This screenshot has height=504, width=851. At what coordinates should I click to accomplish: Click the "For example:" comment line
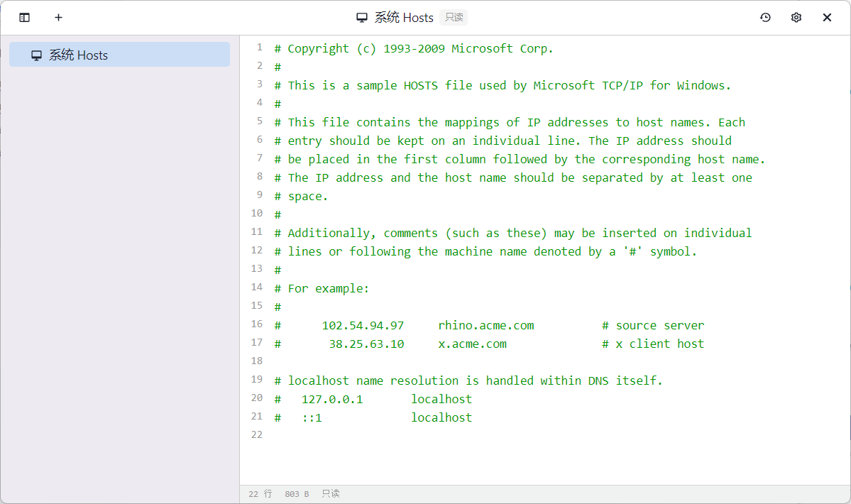[x=328, y=288]
